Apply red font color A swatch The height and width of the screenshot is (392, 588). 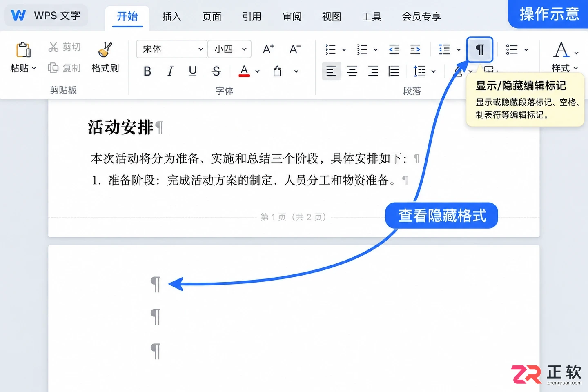click(244, 71)
